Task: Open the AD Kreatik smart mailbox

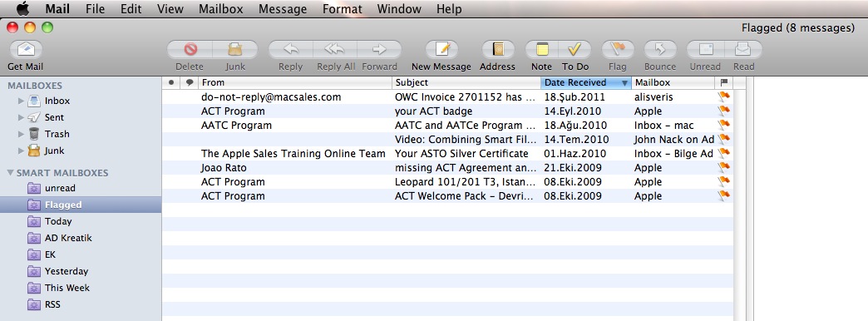Action: tap(68, 238)
